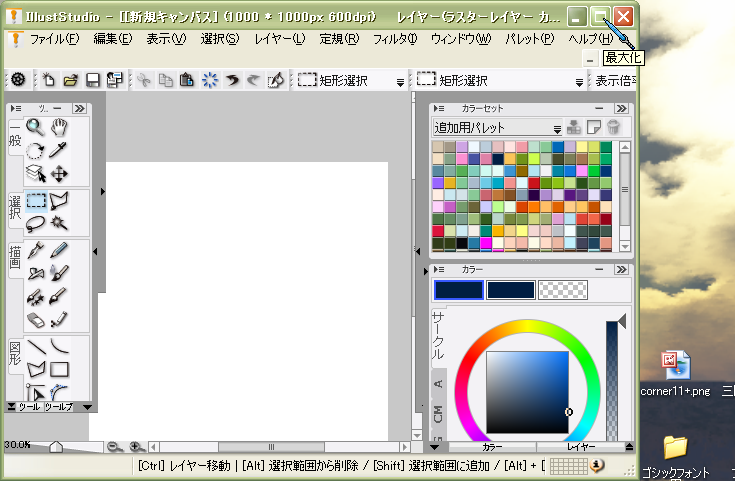Collapse the tool panel with double chevron
The height and width of the screenshot is (481, 735).
80,108
